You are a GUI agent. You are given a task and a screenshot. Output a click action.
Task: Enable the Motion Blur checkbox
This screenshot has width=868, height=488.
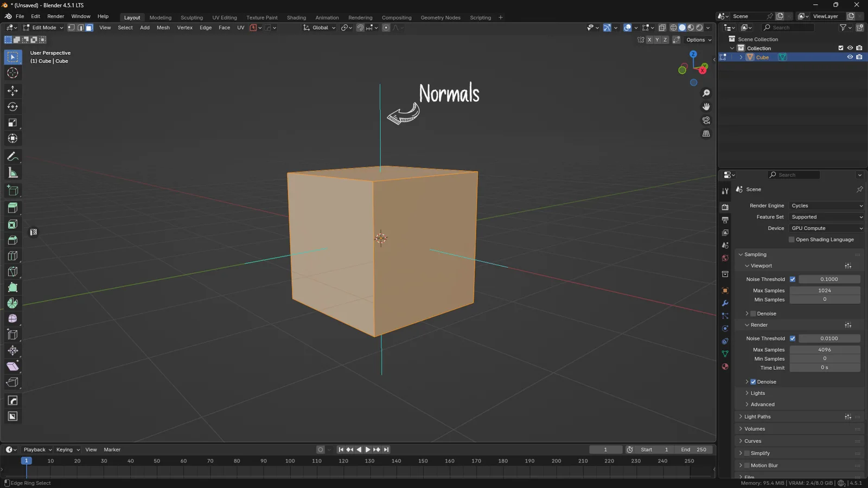[x=747, y=465]
